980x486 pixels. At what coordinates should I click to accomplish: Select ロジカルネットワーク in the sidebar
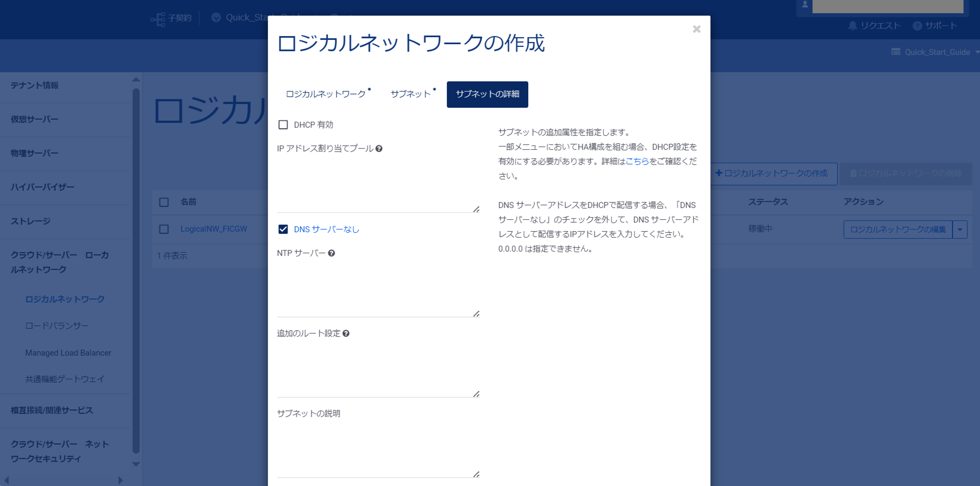pos(65,299)
